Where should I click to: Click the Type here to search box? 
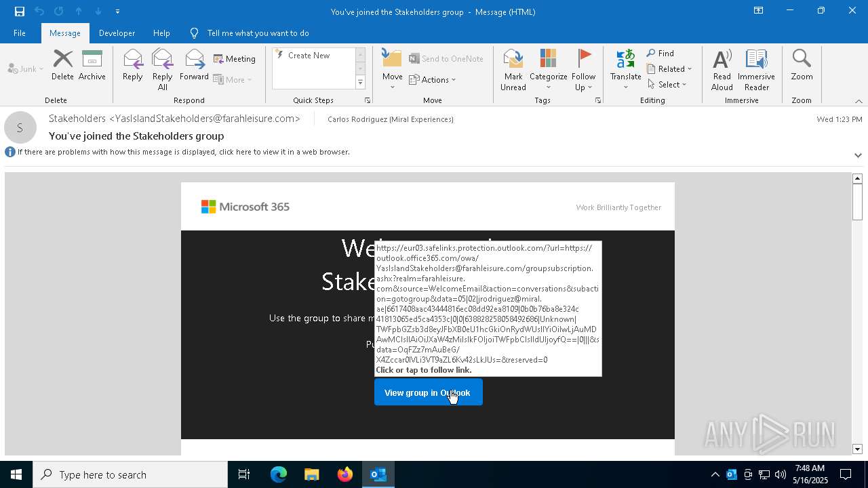130,474
